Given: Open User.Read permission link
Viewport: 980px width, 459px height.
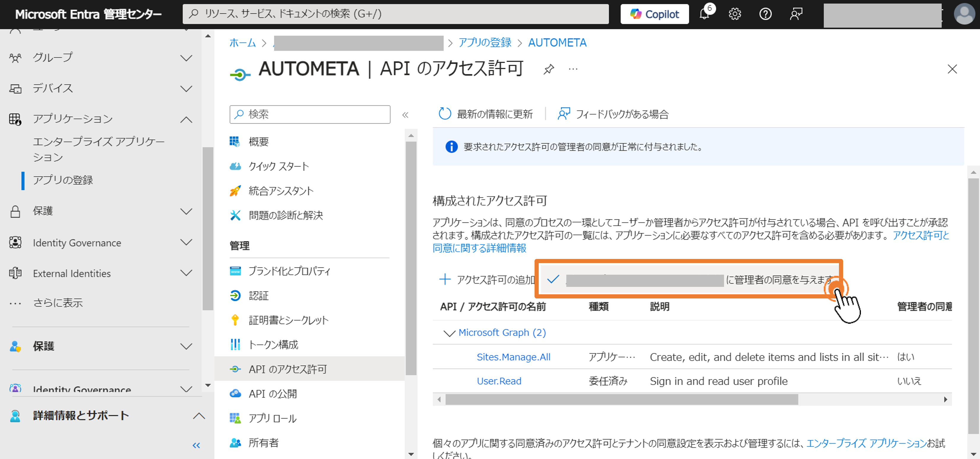Looking at the screenshot, I should (499, 381).
